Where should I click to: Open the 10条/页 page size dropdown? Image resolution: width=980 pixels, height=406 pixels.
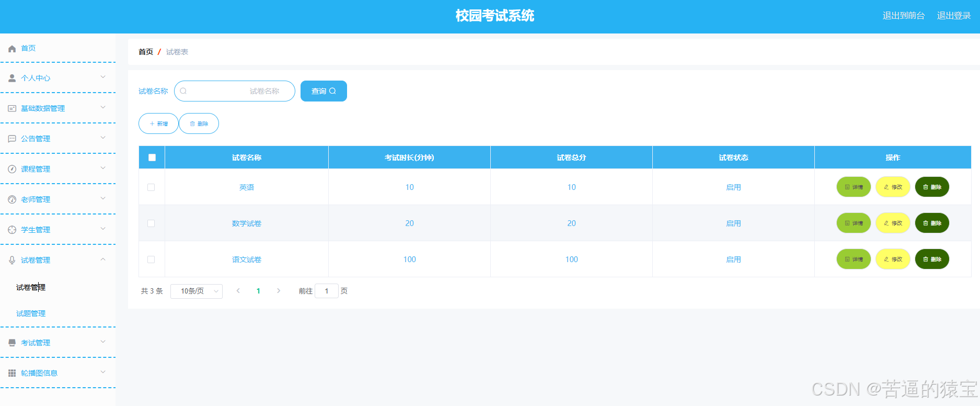point(197,291)
